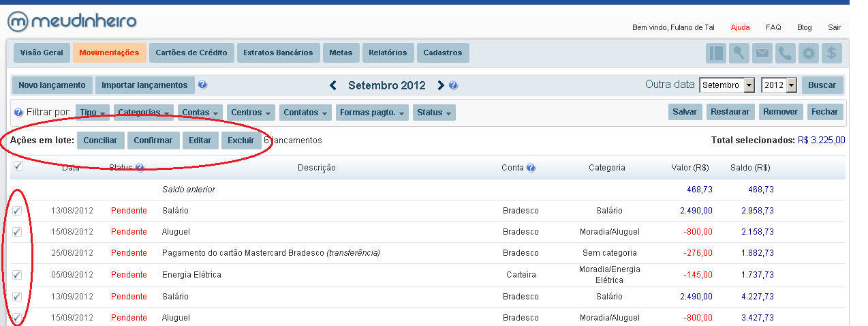The height and width of the screenshot is (326, 868).
Task: Toggle the select-all checkbox in table header
Action: point(18,166)
